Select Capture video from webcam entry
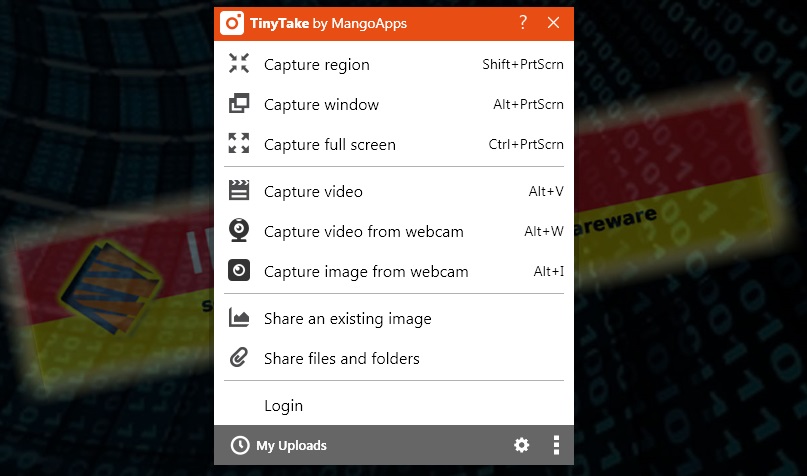 click(x=364, y=231)
